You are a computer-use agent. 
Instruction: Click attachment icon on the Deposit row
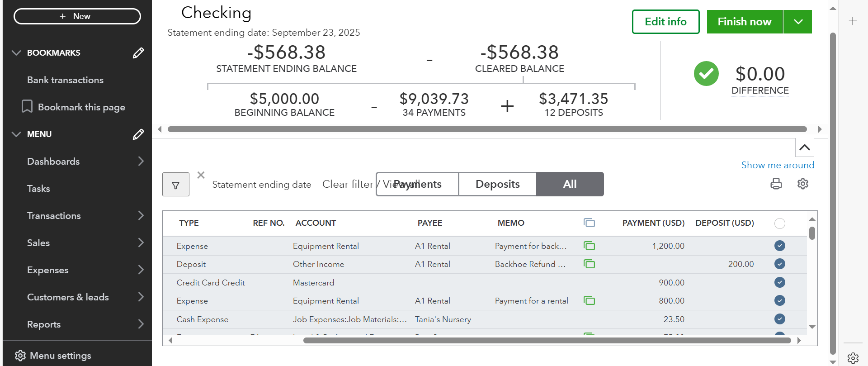[x=589, y=264]
